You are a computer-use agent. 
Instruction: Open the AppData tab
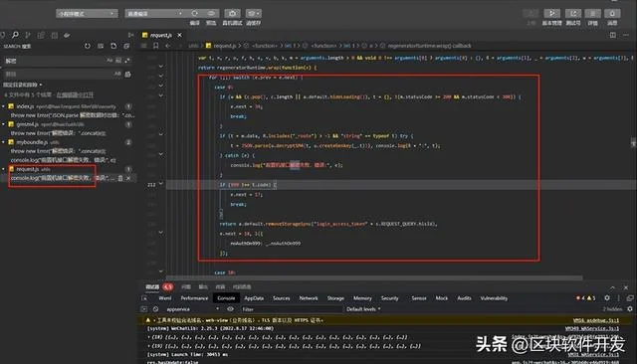click(254, 298)
